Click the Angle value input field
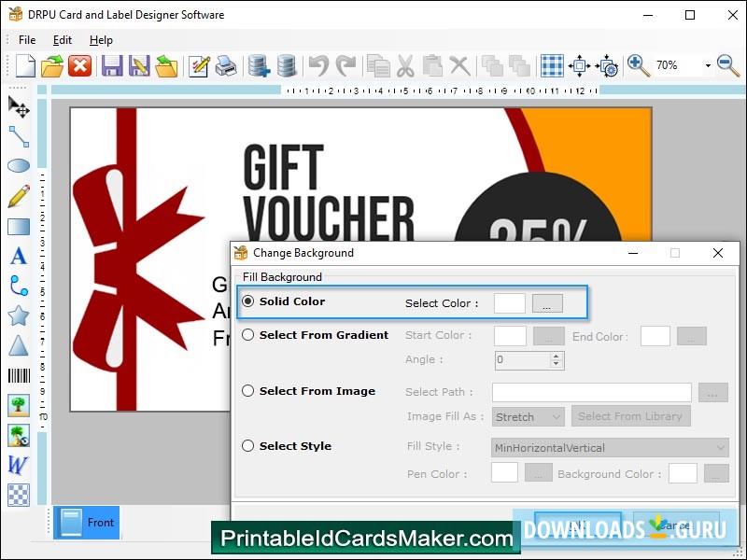 (523, 360)
